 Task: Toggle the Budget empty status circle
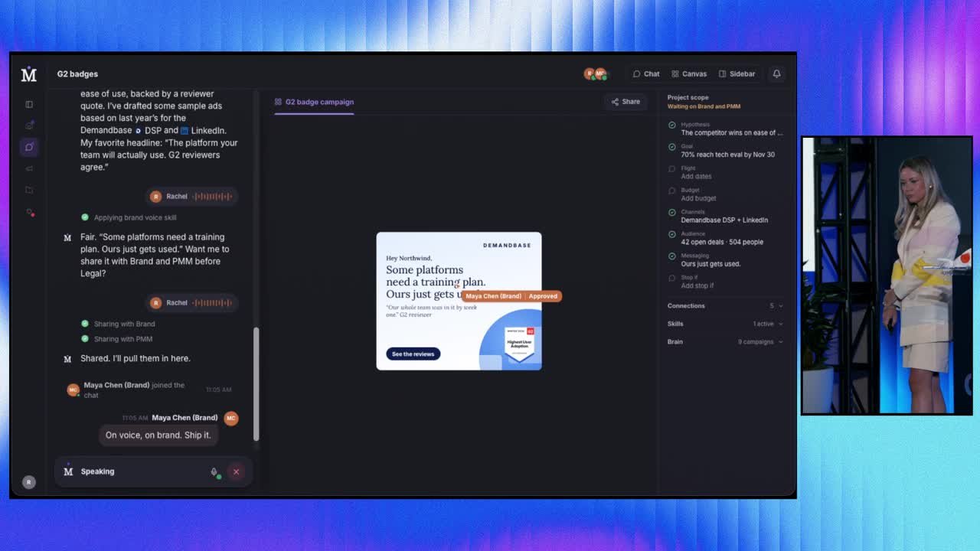(x=671, y=191)
